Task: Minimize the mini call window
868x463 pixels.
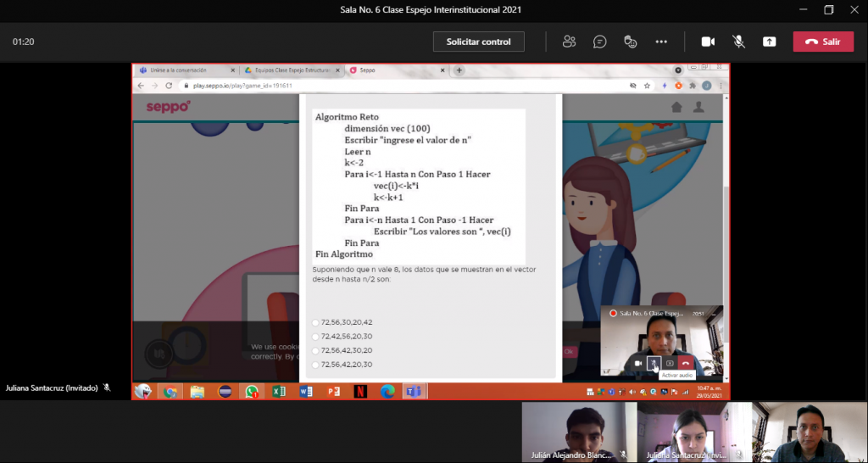Action: [714, 314]
